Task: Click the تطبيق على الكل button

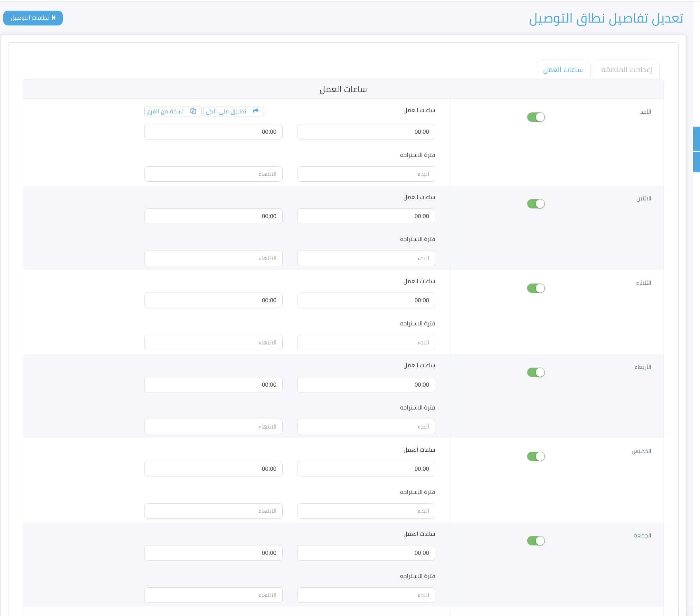Action: point(233,111)
